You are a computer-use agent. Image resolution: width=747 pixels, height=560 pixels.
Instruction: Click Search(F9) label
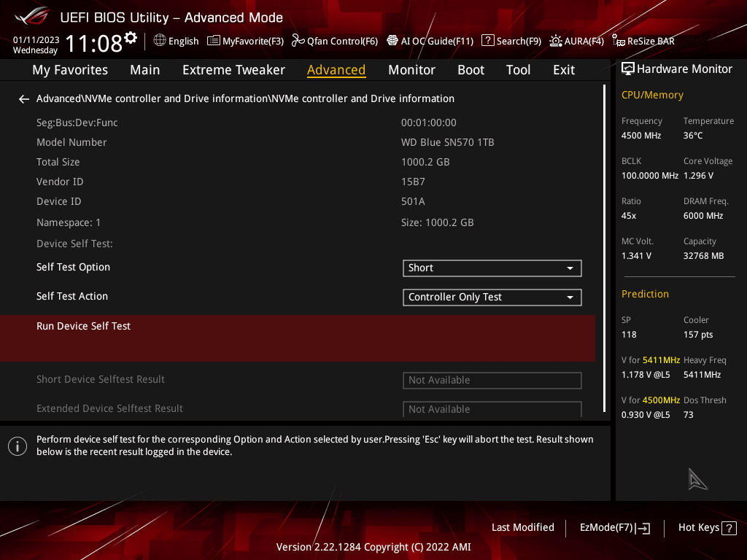point(519,41)
